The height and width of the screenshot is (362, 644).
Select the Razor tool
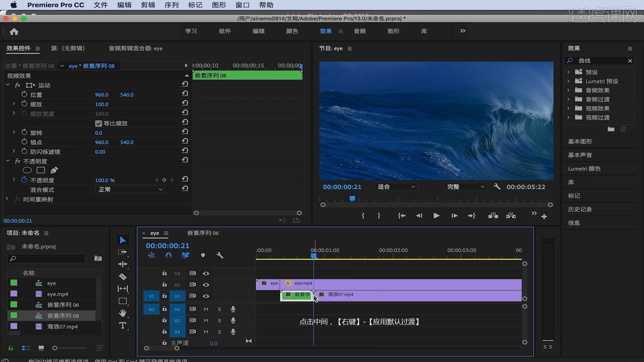[123, 277]
